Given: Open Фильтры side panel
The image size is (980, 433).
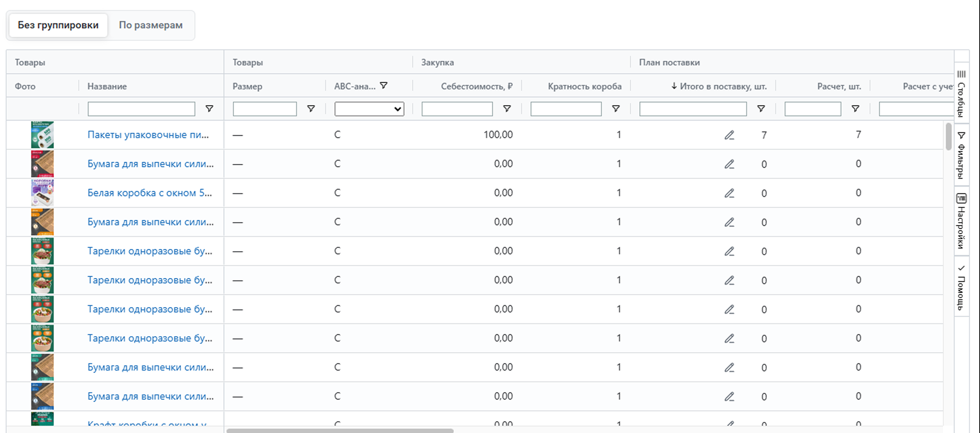Looking at the screenshot, I should (961, 155).
